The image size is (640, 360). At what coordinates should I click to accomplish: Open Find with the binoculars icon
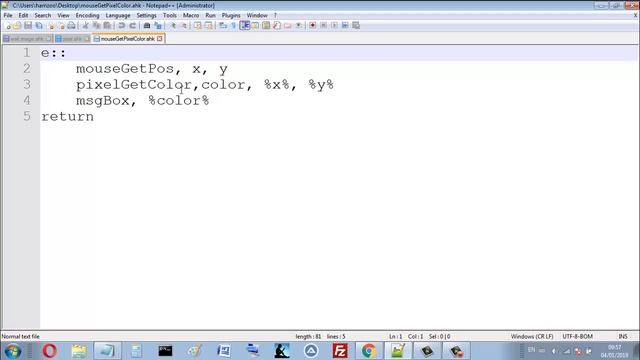pyautogui.click(x=147, y=25)
